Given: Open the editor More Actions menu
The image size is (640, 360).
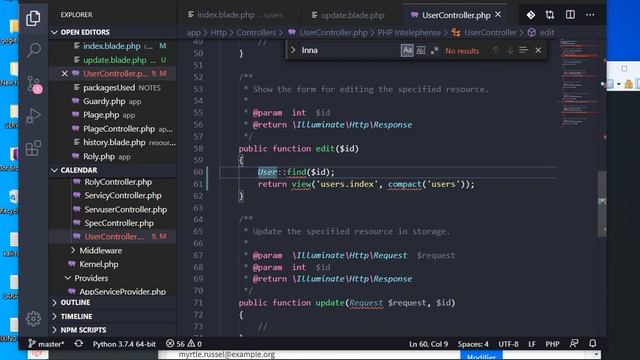Looking at the screenshot, I should click(x=590, y=15).
